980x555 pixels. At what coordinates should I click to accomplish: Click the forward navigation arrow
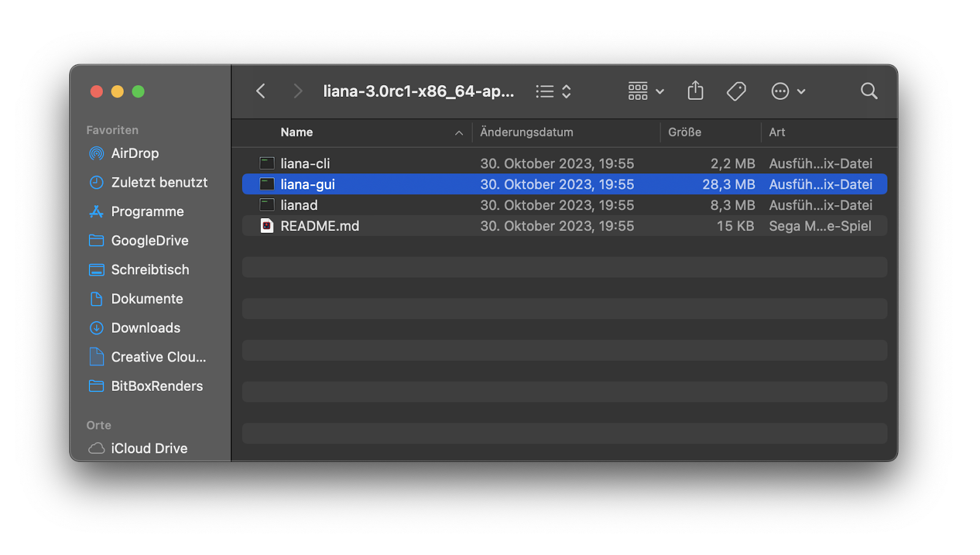298,91
